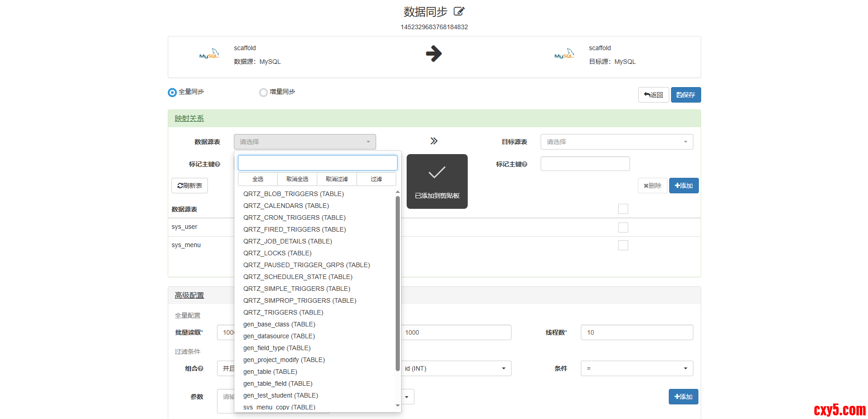The image size is (868, 419).
Task: Open the id (INT) field dropdown
Action: tap(455, 368)
